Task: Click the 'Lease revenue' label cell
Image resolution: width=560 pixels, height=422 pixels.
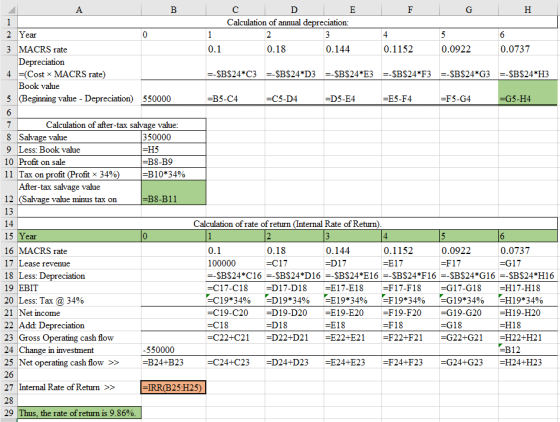Action: [79, 263]
